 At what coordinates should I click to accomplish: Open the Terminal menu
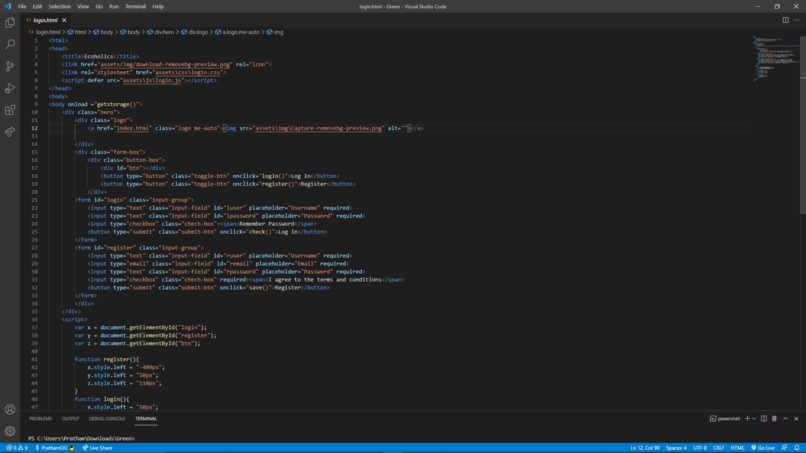(x=135, y=7)
